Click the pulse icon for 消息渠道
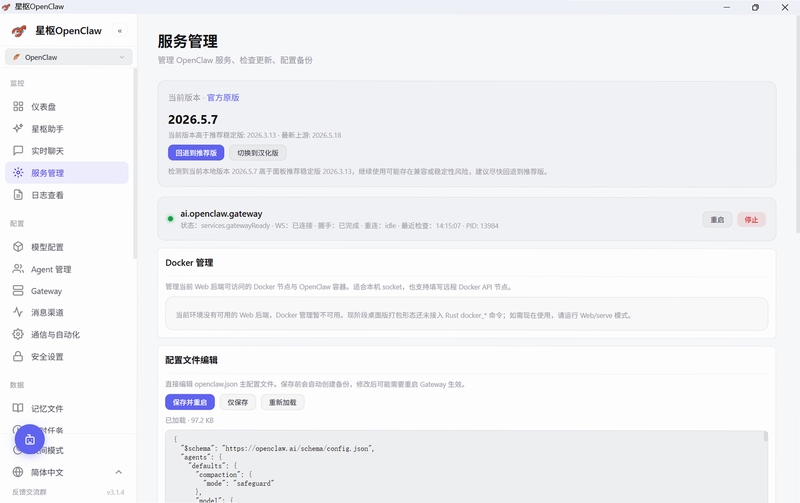Screen dimensions: 800x503 pos(18,312)
